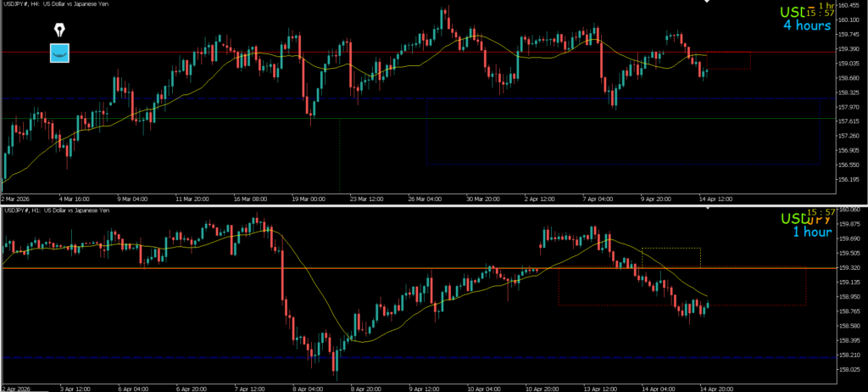This screenshot has width=868, height=392.
Task: Click the blue dashed horizontal line on H4 chart
Action: 212,99
